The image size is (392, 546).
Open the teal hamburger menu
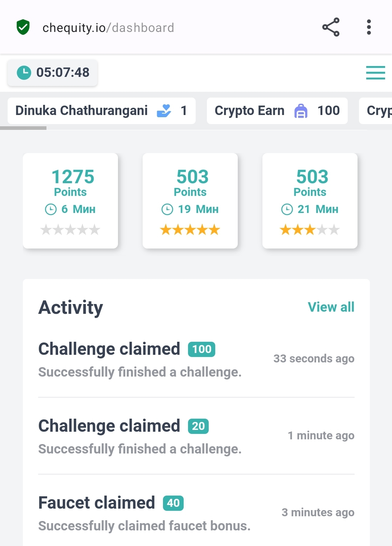coord(375,73)
